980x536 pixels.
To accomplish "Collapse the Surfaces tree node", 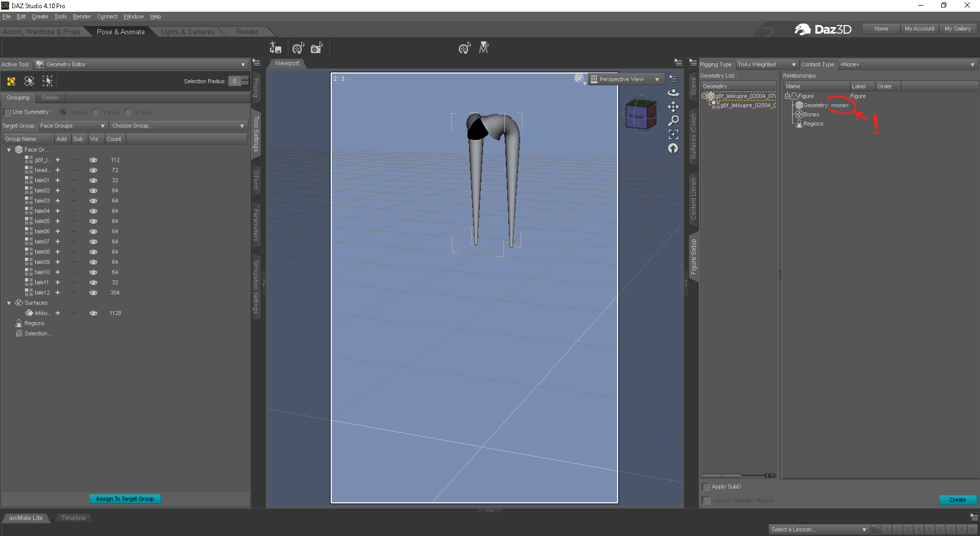I will click(9, 303).
